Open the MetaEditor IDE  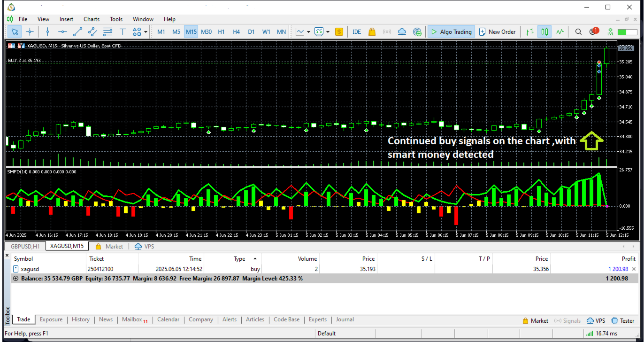tap(357, 32)
